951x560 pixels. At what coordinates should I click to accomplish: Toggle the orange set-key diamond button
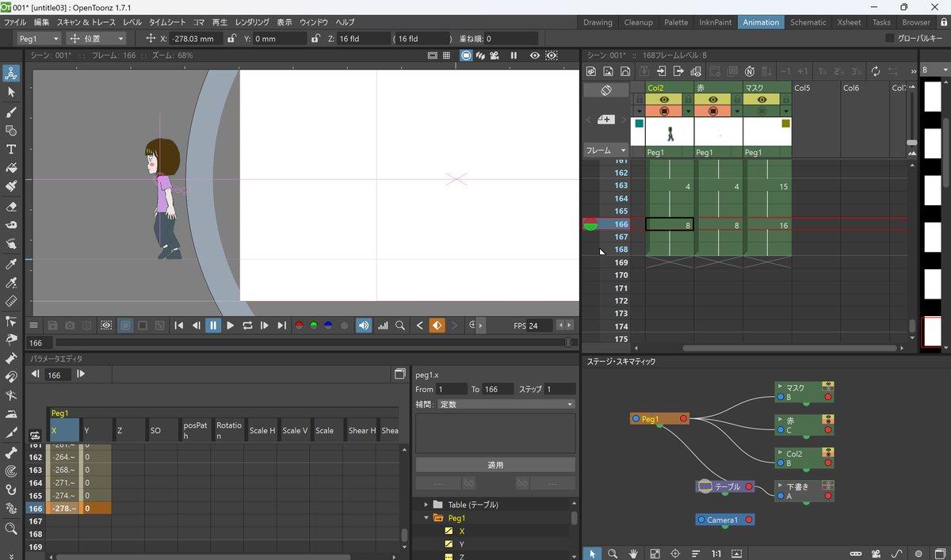click(x=437, y=326)
